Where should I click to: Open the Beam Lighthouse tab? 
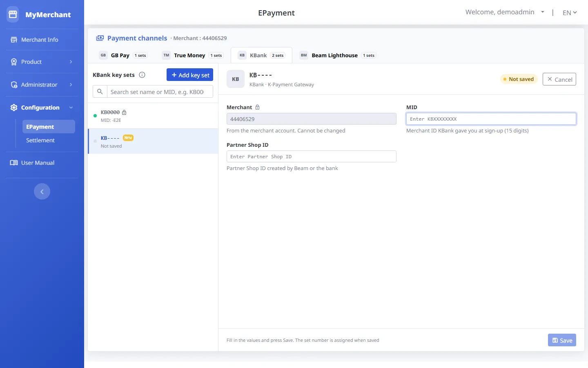pos(338,55)
